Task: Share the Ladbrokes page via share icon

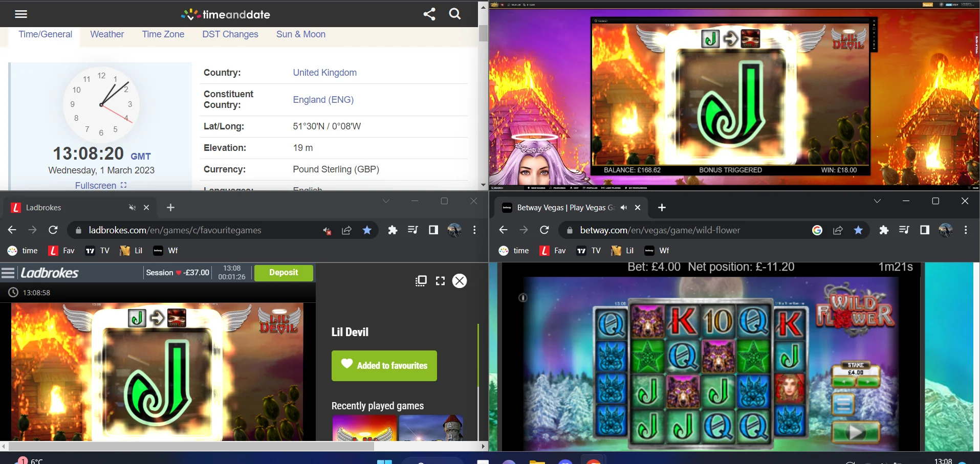Action: (346, 230)
